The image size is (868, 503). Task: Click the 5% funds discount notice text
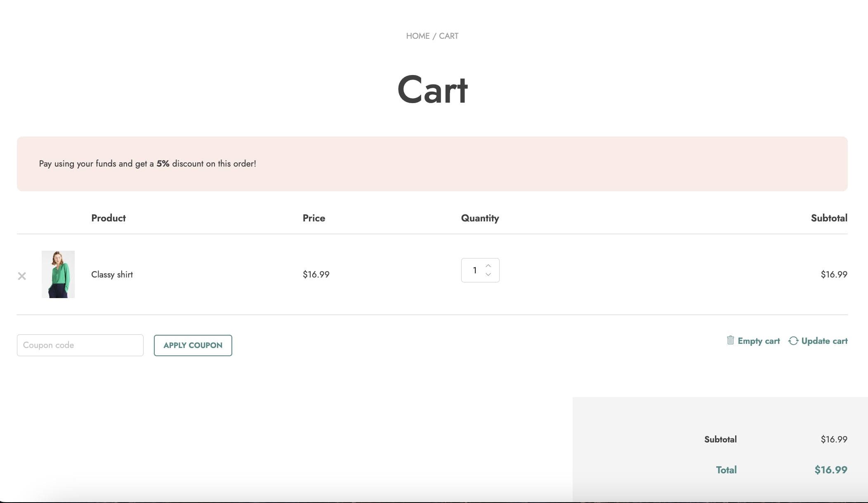147,164
